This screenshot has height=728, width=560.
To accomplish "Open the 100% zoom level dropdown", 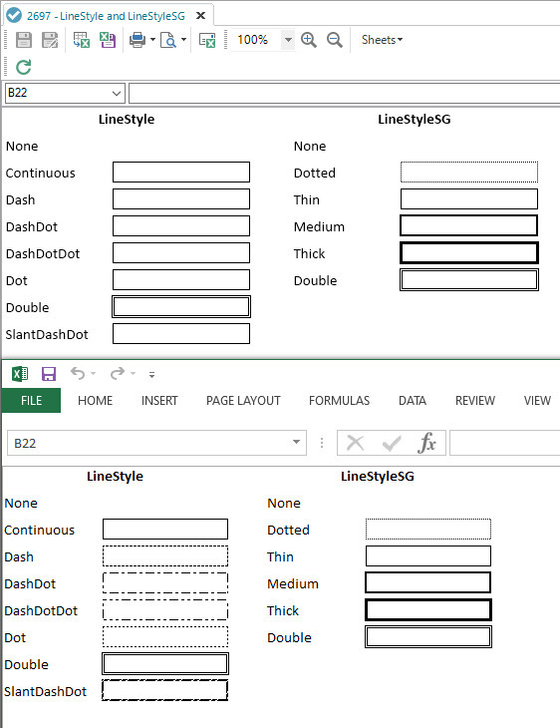I will click(288, 40).
